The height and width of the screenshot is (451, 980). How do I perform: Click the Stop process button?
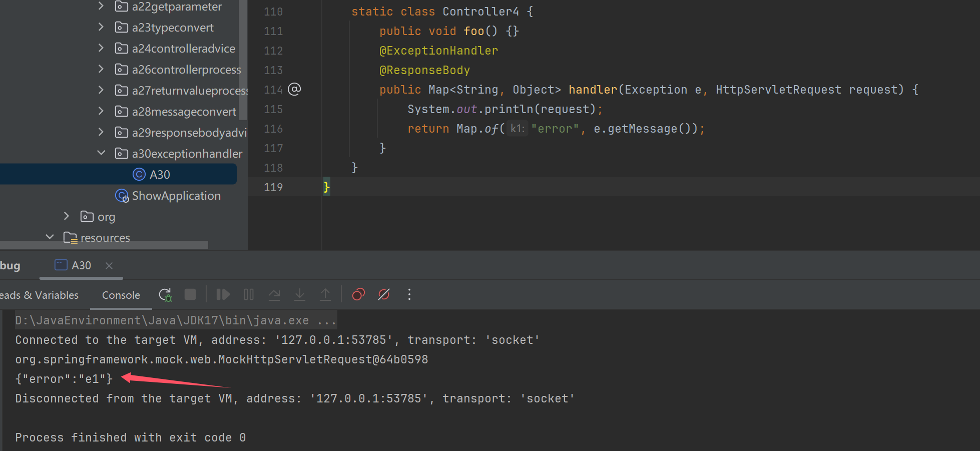(x=190, y=294)
